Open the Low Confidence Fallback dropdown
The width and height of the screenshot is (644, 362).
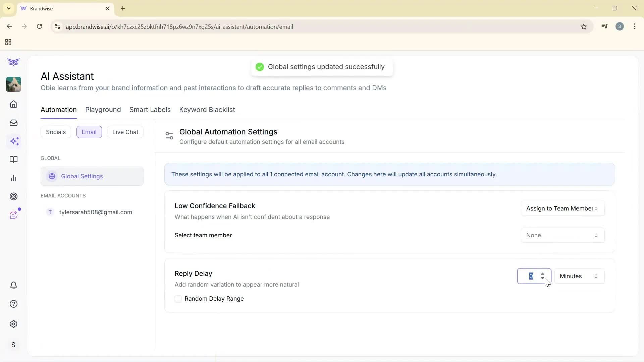[x=562, y=208]
